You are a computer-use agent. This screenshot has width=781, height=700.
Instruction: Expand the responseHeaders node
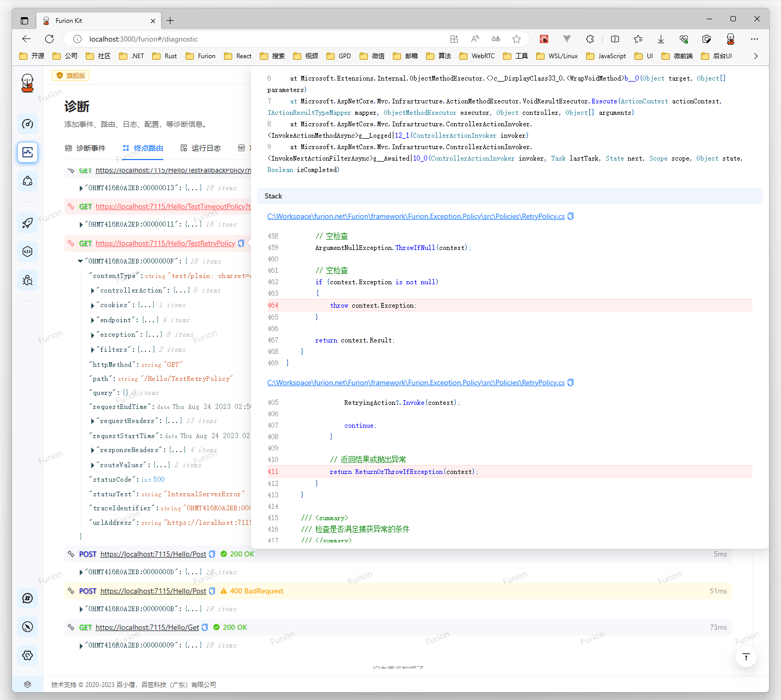pyautogui.click(x=92, y=451)
